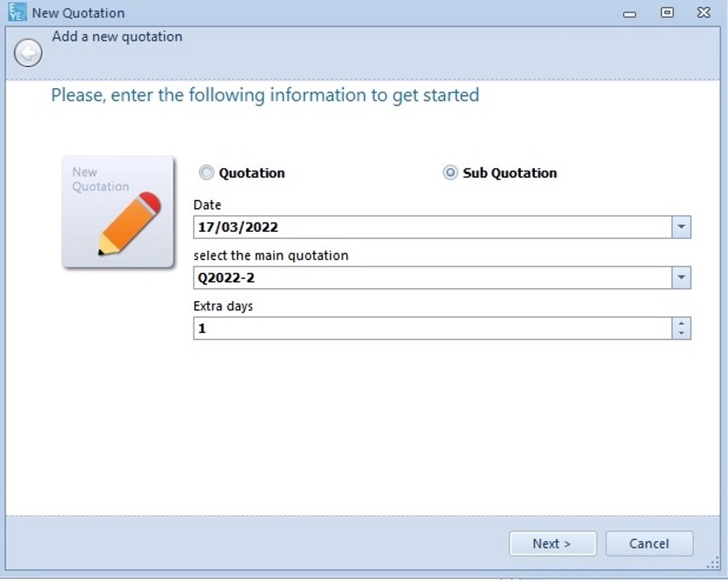Close the New Quotation window
The height and width of the screenshot is (580, 728).
coord(704,12)
